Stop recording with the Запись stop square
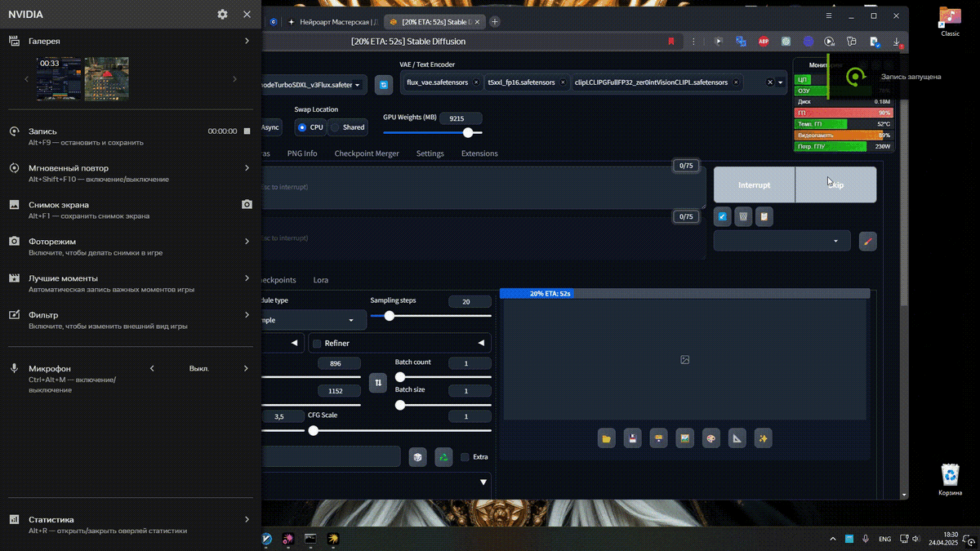980x551 pixels. [x=247, y=131]
